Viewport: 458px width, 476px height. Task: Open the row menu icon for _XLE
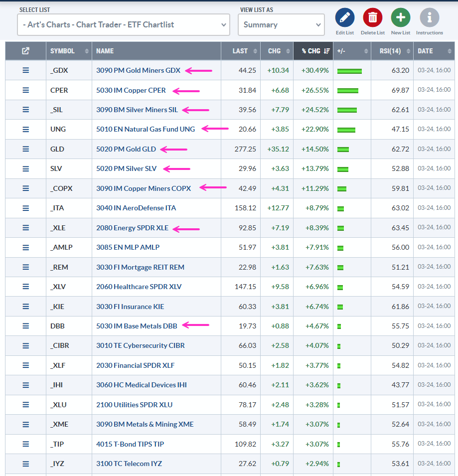pos(26,228)
